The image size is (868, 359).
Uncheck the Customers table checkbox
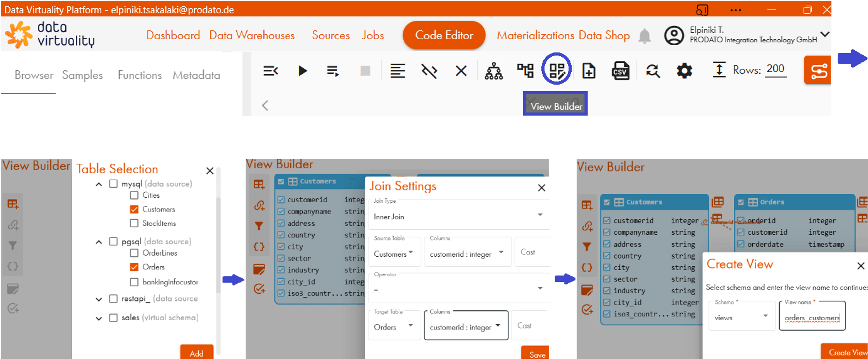coord(134,209)
